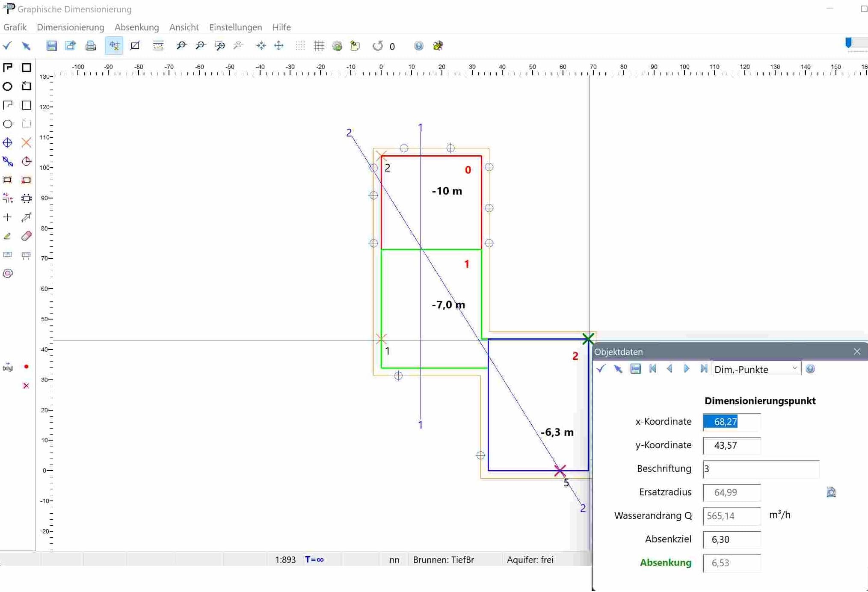The height and width of the screenshot is (592, 868).
Task: Toggle the grid lines display
Action: [319, 46]
